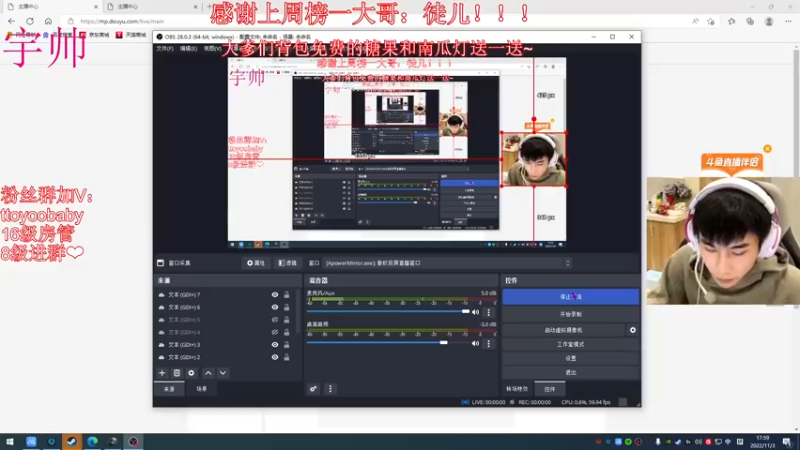Hide the 文本 (GDI+) 6 source
This screenshot has width=800, height=450.
point(275,307)
